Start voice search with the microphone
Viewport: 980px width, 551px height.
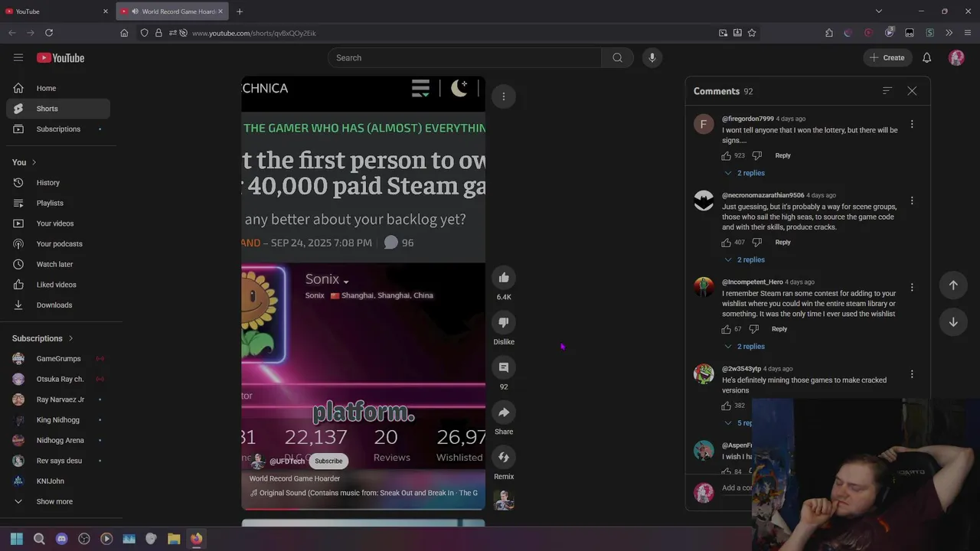point(652,57)
